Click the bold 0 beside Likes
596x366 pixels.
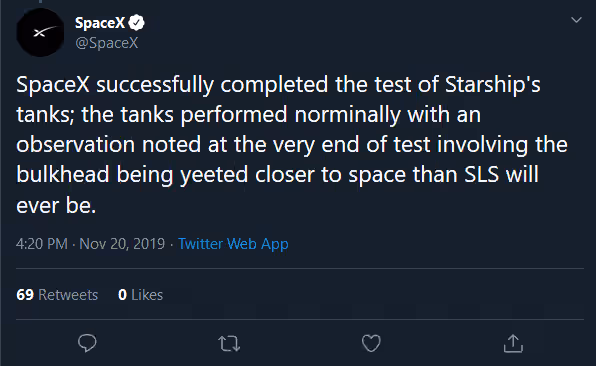click(x=122, y=295)
